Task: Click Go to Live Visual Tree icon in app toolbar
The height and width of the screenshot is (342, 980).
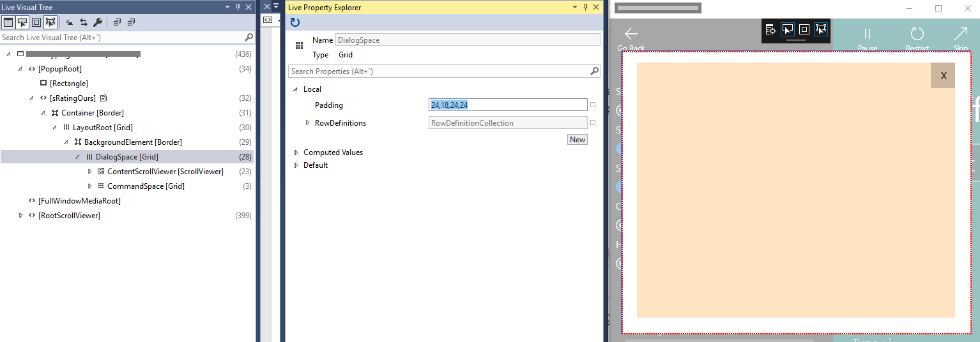Action: coord(770,29)
